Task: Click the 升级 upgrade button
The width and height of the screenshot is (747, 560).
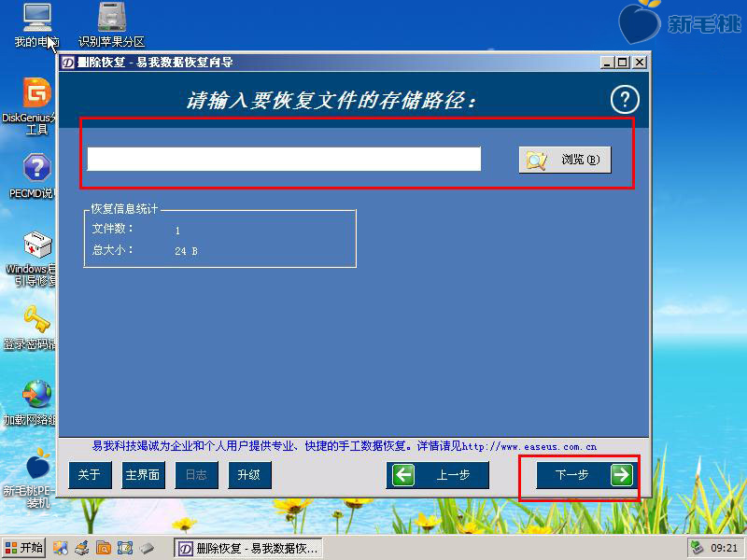Action: 249,475
